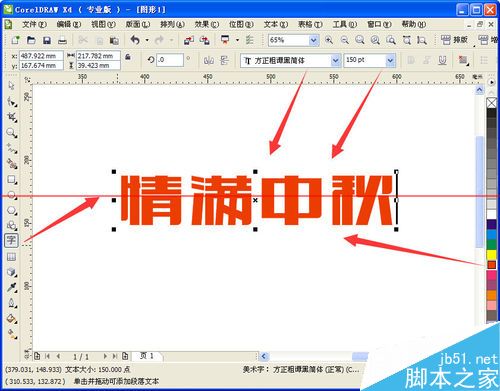Add page button after page counter
This screenshot has height=391, width=500.
125,356
